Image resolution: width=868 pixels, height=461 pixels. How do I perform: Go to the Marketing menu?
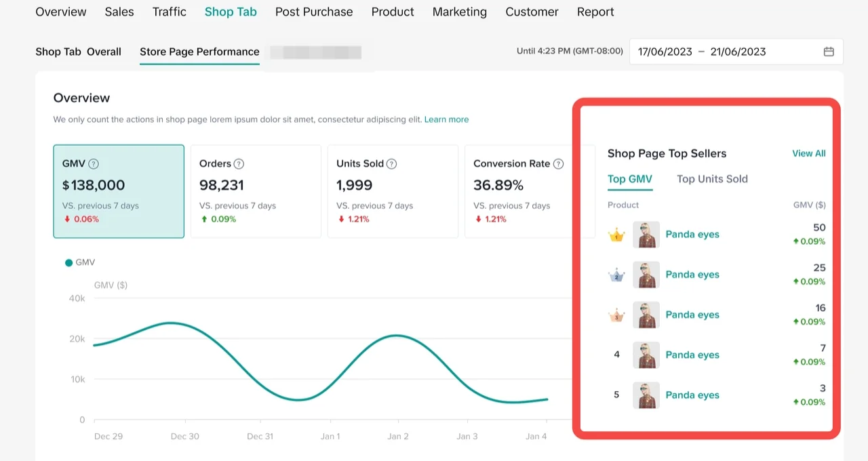459,12
